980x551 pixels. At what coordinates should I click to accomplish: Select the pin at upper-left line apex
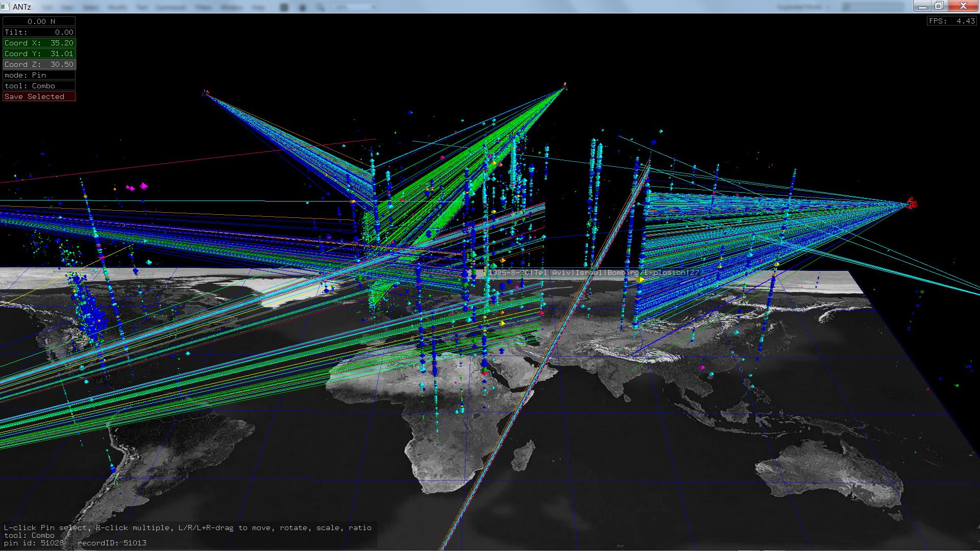pyautogui.click(x=206, y=93)
